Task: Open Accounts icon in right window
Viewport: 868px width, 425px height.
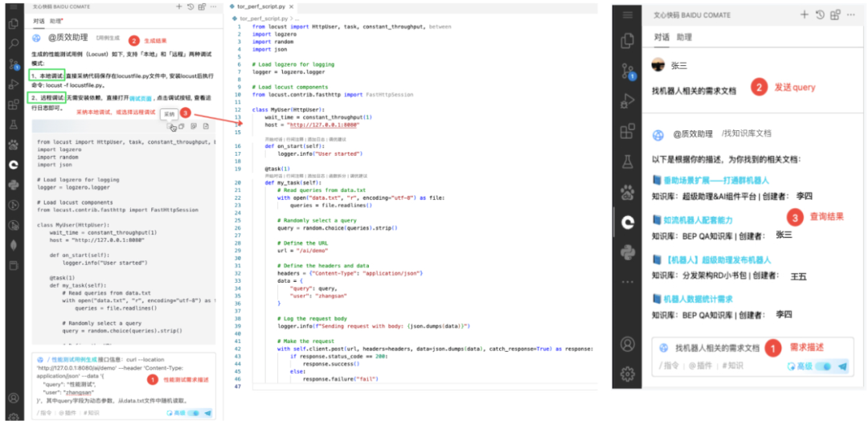Action: 627,344
